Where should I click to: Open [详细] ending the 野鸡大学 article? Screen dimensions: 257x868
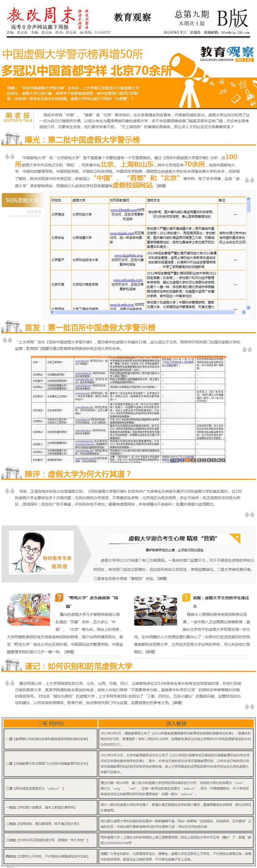[69, 652]
